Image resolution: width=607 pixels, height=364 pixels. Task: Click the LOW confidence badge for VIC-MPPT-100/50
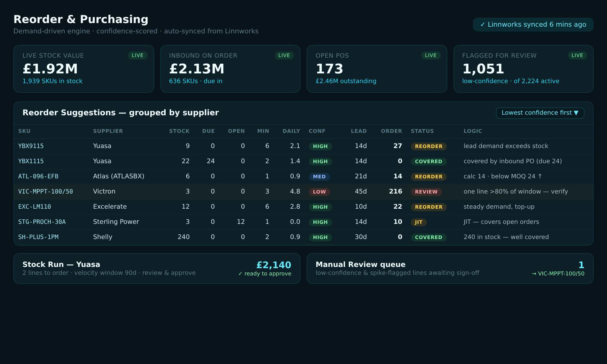(x=319, y=192)
